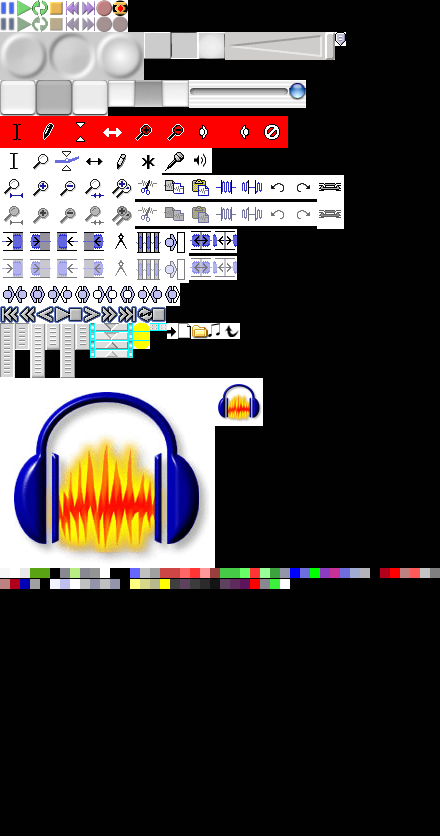Click the blue Silence audio icon
Viewport: 440px width, 836px height.
click(252, 187)
